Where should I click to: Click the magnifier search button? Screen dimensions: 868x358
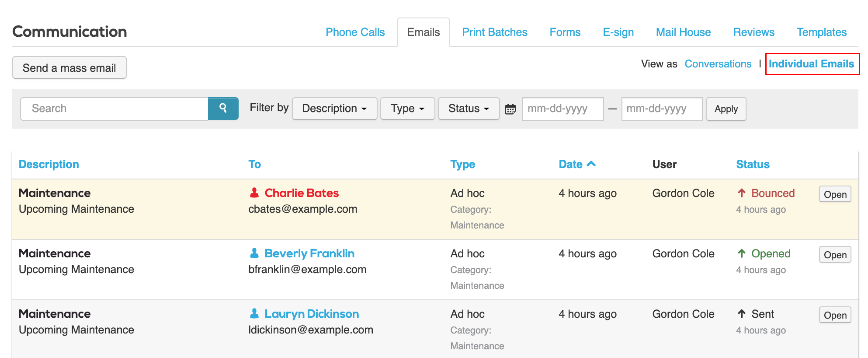(x=223, y=109)
